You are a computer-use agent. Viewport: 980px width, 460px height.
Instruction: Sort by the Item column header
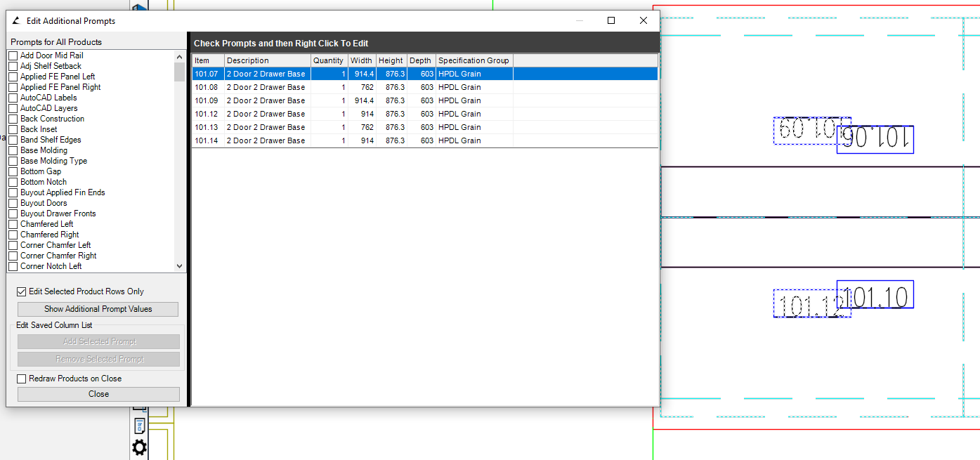pyautogui.click(x=208, y=60)
